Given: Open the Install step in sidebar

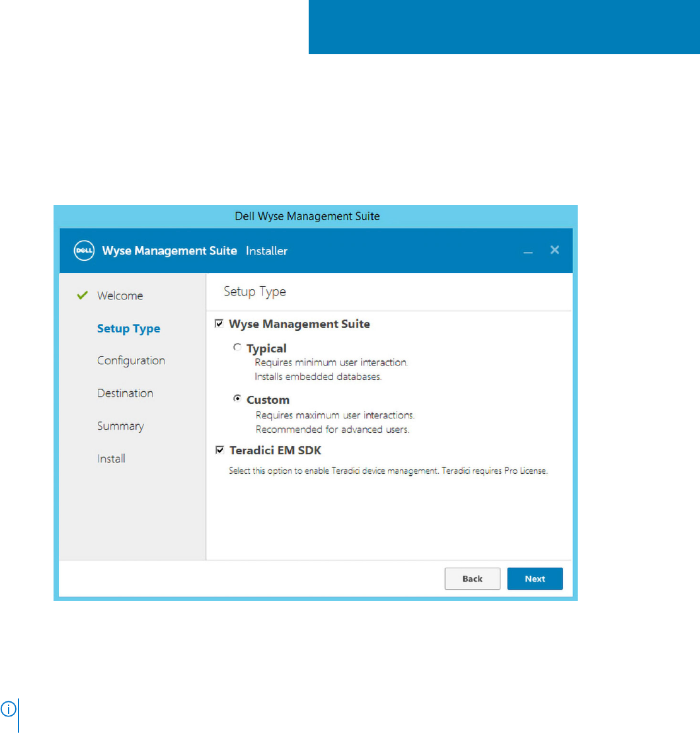Looking at the screenshot, I should (x=111, y=459).
